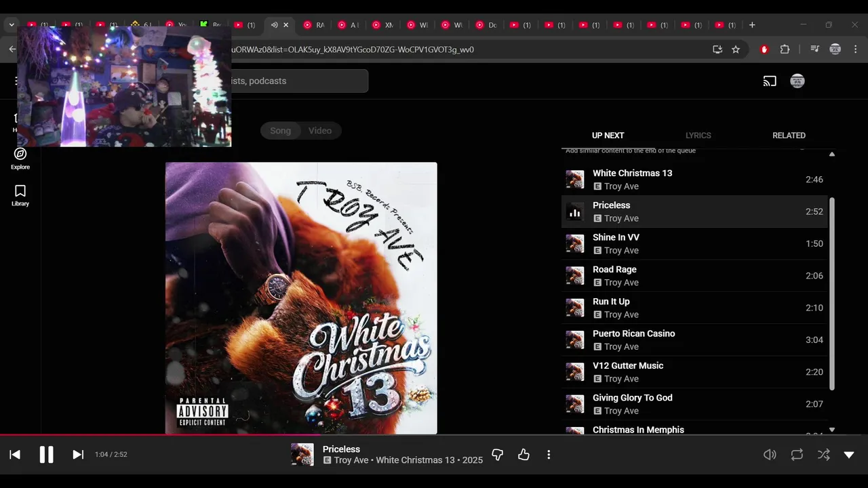Click the Troy Ave artist under Run It Up
This screenshot has width=868, height=488.
pyautogui.click(x=621, y=314)
